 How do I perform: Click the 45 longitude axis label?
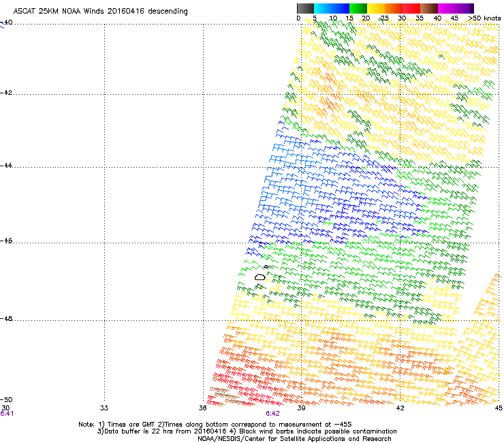click(499, 408)
